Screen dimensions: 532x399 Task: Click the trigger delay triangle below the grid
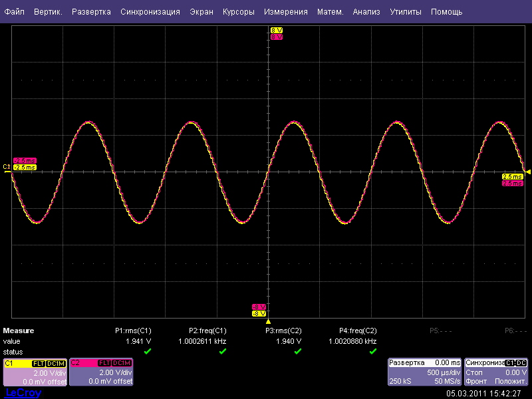click(x=268, y=321)
